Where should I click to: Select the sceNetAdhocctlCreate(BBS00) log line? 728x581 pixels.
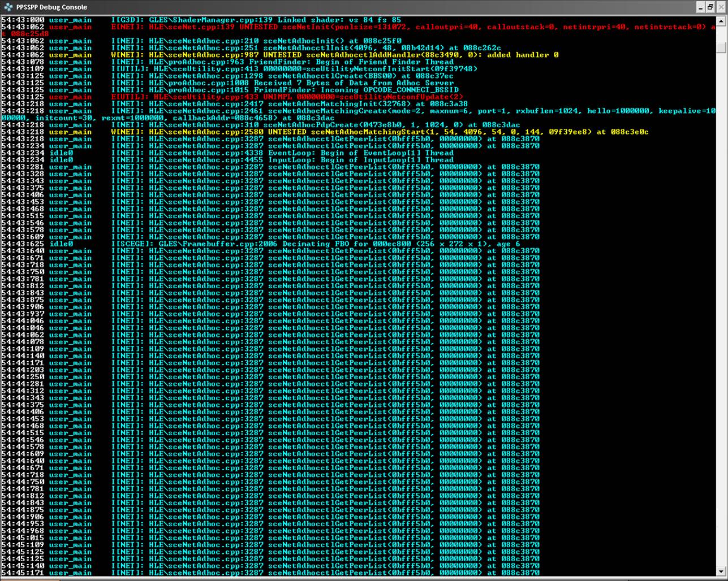283,76
